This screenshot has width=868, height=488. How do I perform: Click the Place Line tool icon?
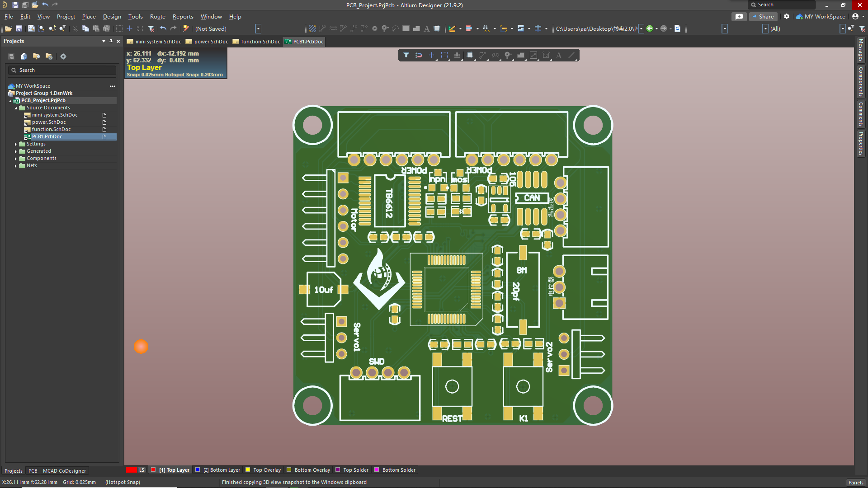click(x=571, y=55)
